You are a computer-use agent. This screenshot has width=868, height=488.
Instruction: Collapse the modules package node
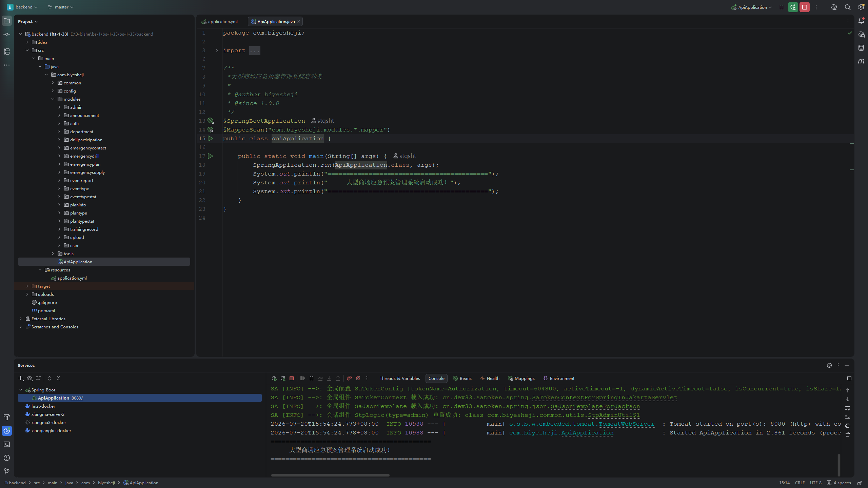point(53,99)
